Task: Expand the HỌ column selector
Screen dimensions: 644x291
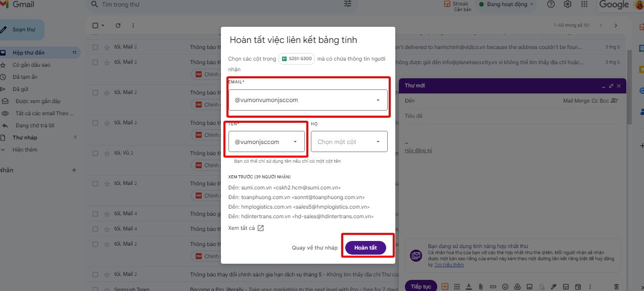Action: [349, 142]
